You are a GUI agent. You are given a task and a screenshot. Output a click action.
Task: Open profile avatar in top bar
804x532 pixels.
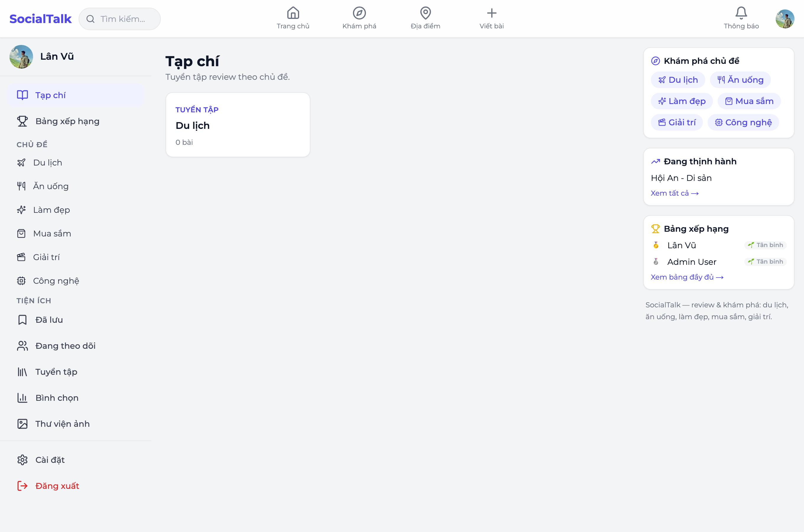coord(785,19)
